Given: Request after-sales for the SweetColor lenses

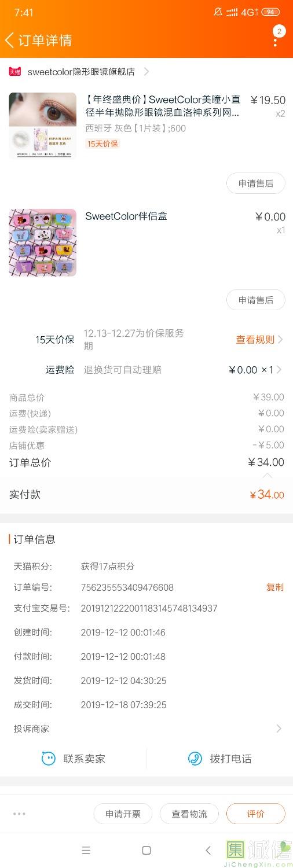Looking at the screenshot, I should (x=256, y=183).
